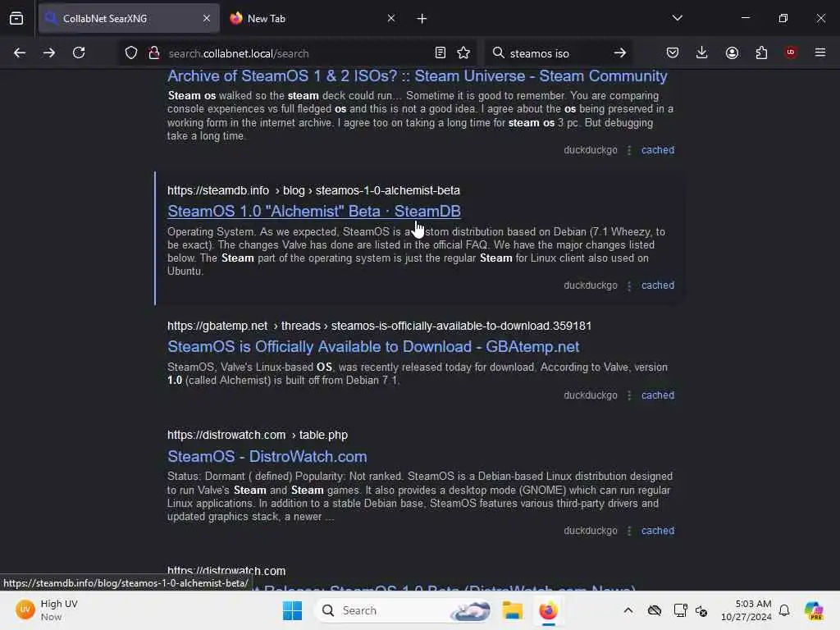840x630 pixels.
Task: Click the gbatemp.net breadcrumb URL
Action: (x=379, y=326)
